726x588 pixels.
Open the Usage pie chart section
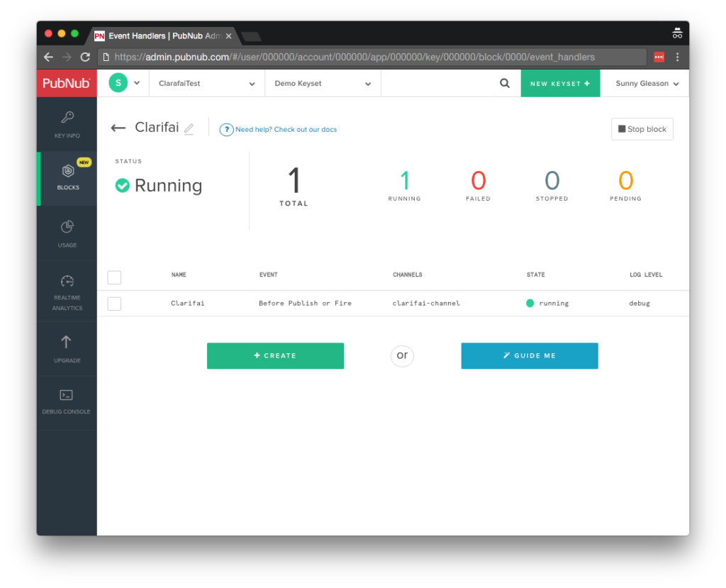coord(67,232)
